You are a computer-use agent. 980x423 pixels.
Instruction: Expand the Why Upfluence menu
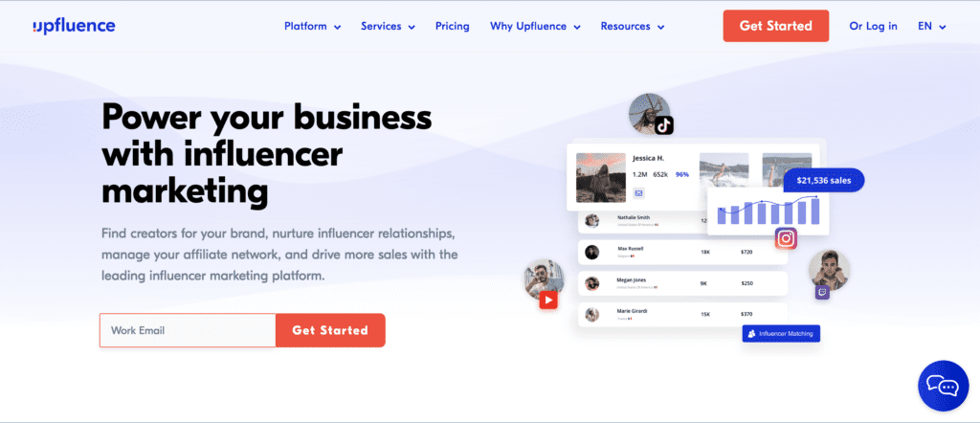535,26
